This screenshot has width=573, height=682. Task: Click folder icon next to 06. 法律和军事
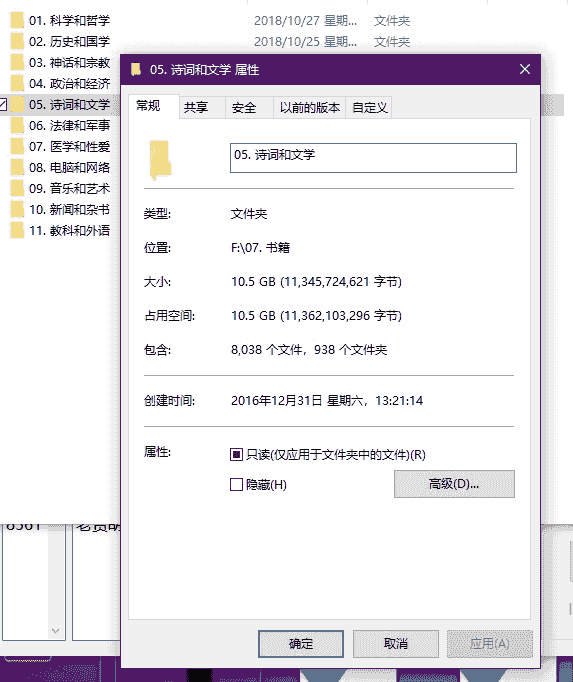point(17,125)
